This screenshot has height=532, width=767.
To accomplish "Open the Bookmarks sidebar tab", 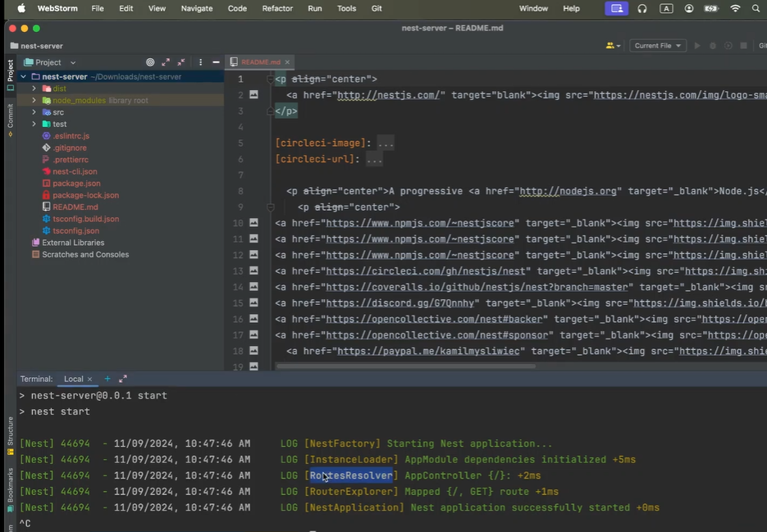I will [x=11, y=489].
